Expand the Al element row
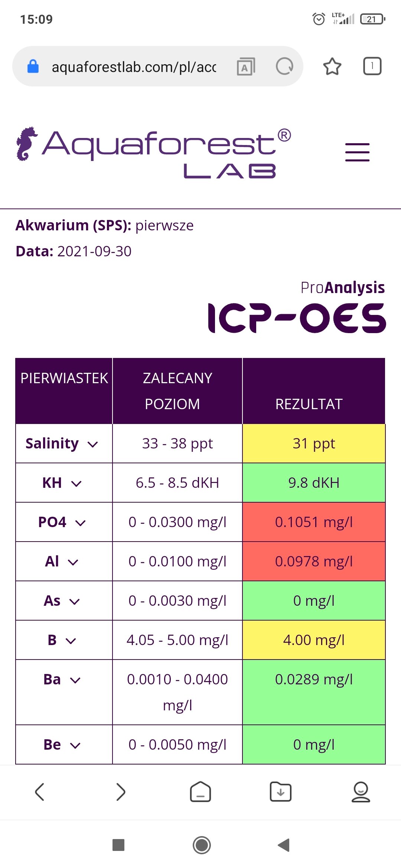This screenshot has height=868, width=401. click(73, 562)
